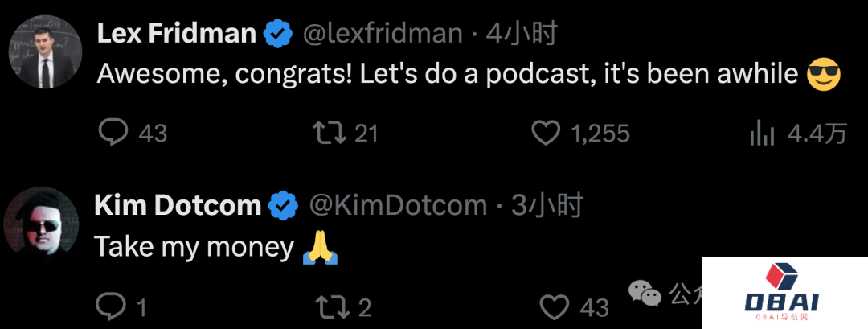
Task: Visit the Lex Fridman display name link
Action: pyautogui.click(x=177, y=34)
